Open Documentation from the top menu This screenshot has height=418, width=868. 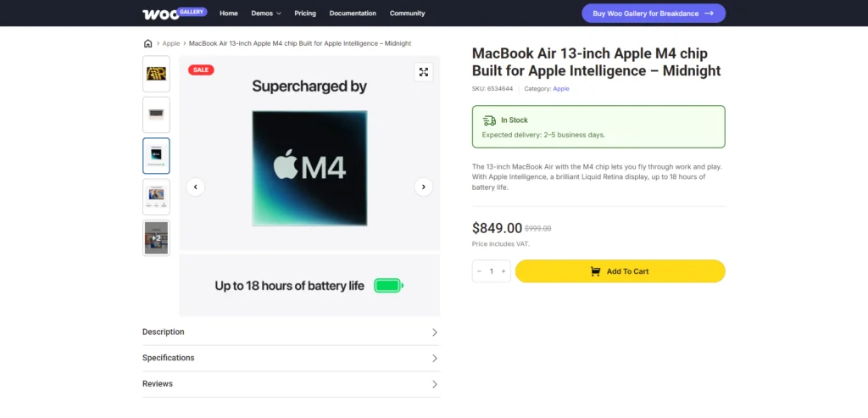pyautogui.click(x=353, y=14)
